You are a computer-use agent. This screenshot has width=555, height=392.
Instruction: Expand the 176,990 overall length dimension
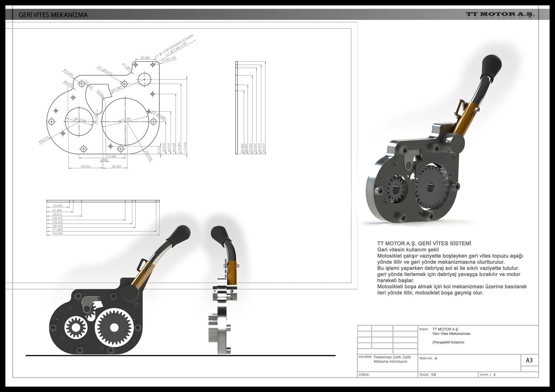point(57,233)
